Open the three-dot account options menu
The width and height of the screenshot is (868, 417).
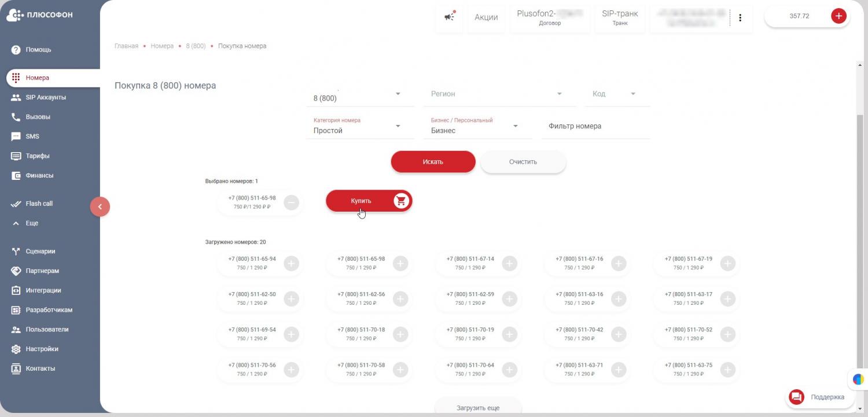740,18
